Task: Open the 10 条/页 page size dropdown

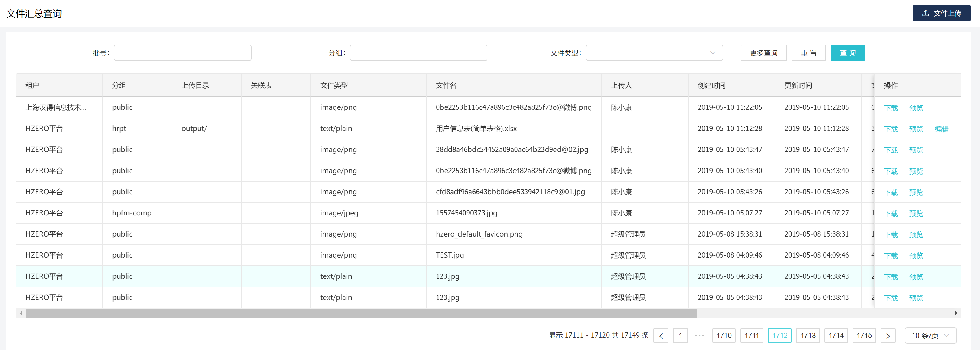Action: (x=931, y=336)
